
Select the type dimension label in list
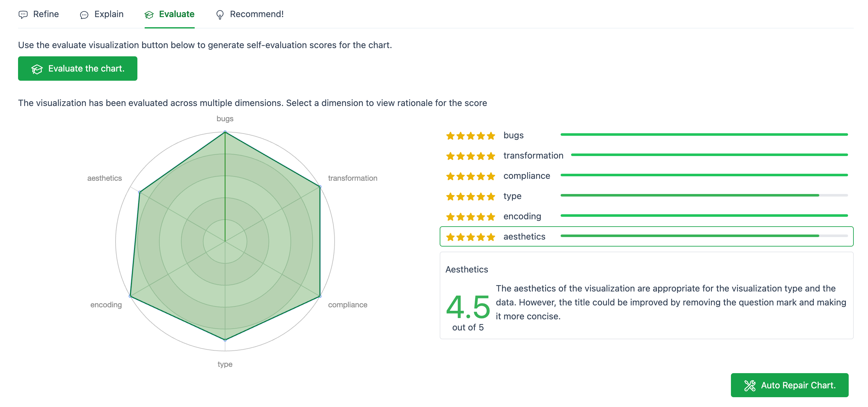(512, 196)
